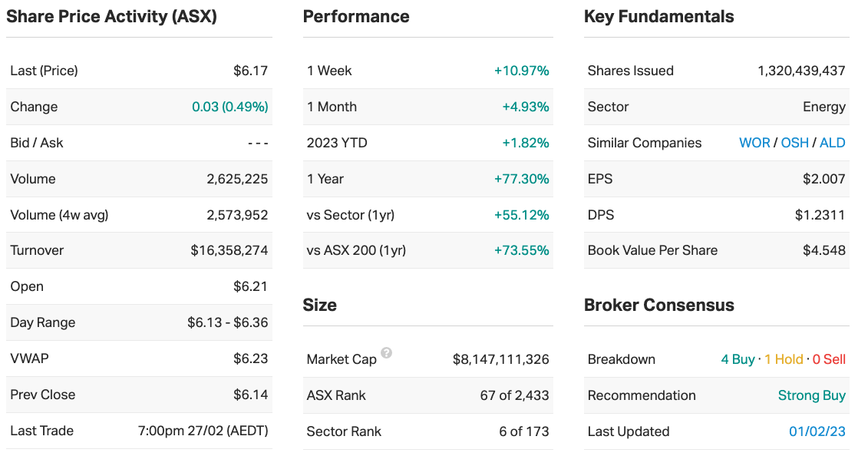Click the Broker Consensus heading
868x456 pixels.
(658, 306)
